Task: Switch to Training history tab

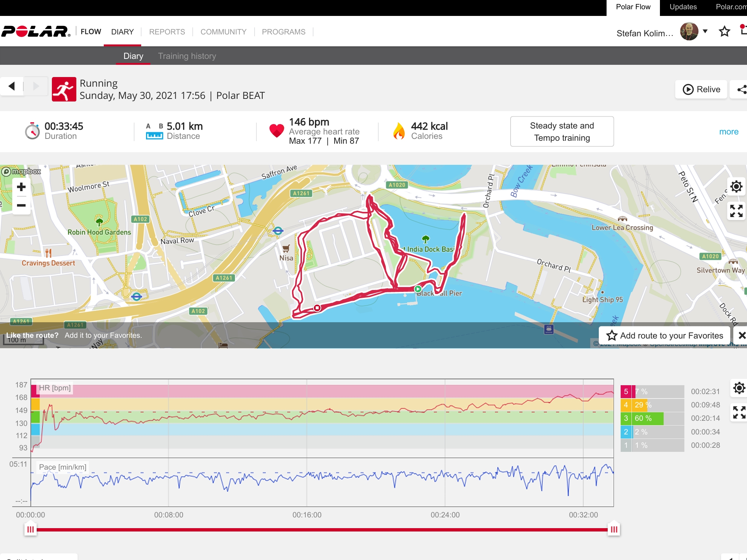Action: click(187, 56)
